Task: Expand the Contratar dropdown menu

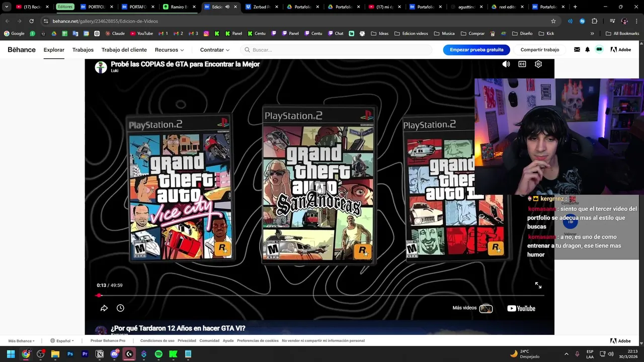Action: tap(215, 50)
